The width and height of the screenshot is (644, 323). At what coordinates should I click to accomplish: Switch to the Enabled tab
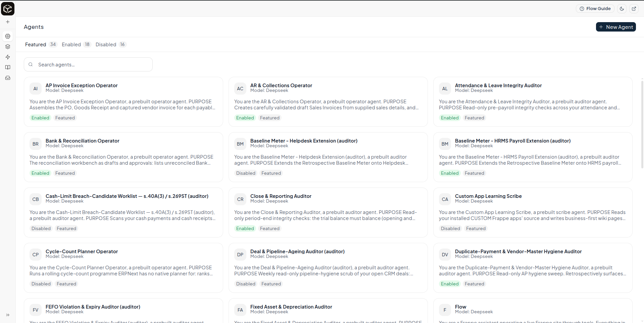pyautogui.click(x=76, y=44)
